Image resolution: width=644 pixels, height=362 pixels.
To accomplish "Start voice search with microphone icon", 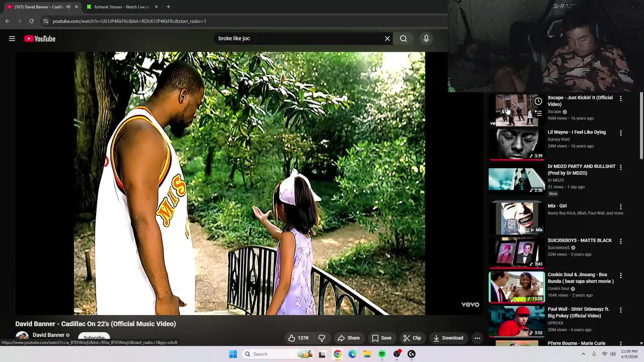I will (x=426, y=38).
